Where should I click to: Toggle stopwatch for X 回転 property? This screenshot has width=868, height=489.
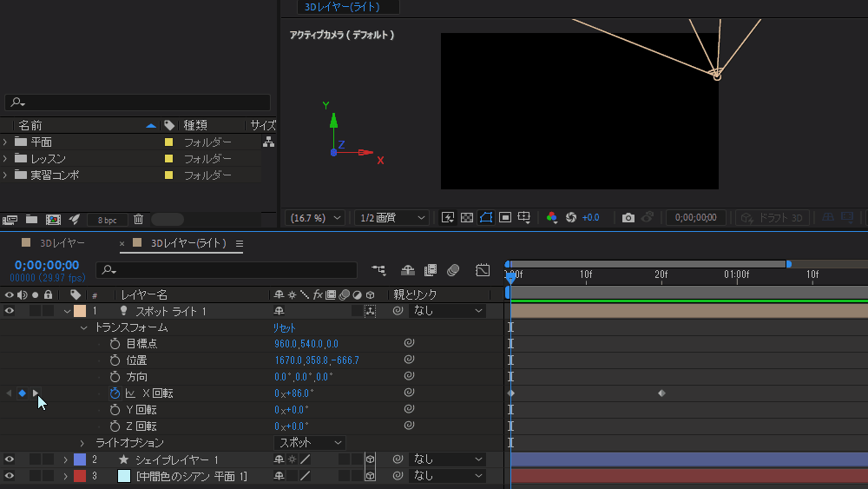tap(115, 393)
